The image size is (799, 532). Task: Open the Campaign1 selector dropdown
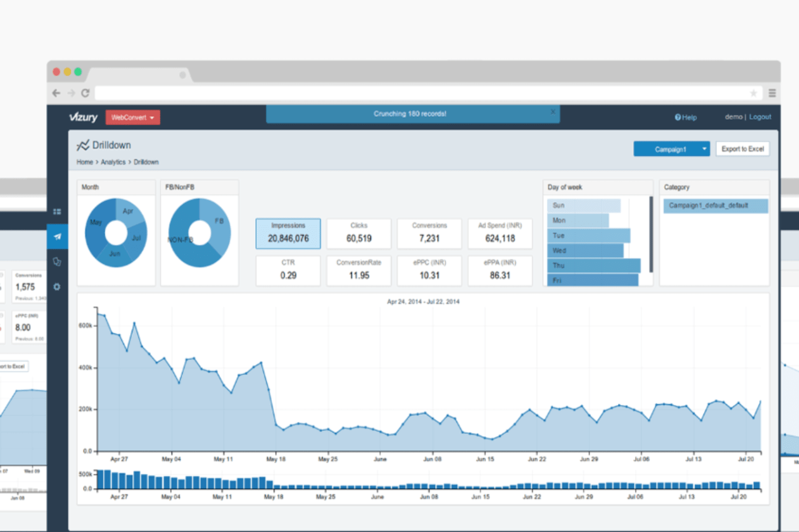(671, 149)
